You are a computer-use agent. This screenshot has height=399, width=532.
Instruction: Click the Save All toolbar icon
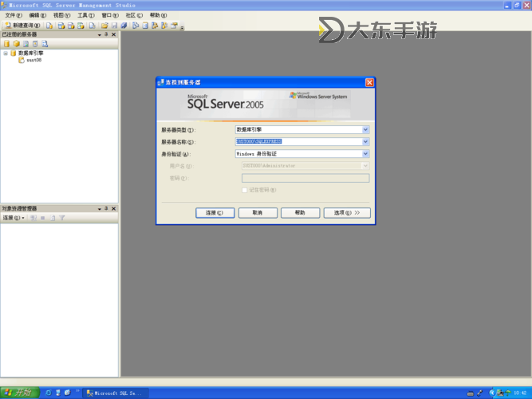124,26
